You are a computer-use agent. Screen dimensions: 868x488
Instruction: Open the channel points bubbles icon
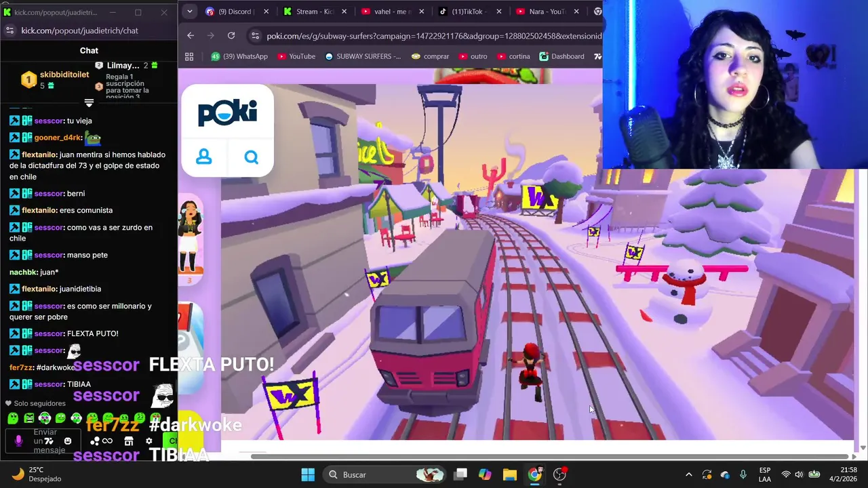pos(95,441)
